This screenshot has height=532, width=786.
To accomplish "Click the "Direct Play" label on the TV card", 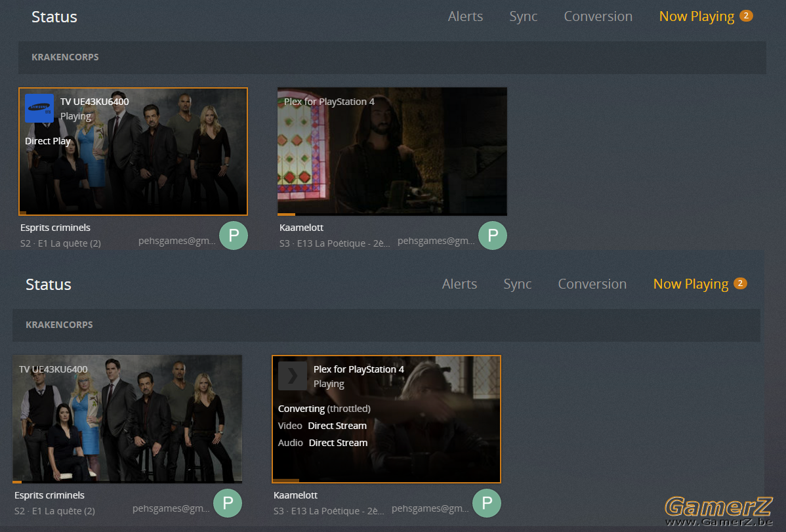I will tap(48, 142).
